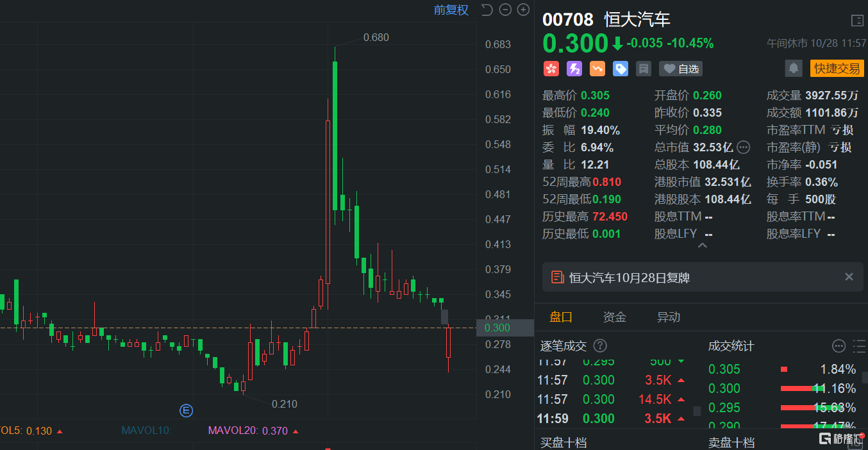Open the 卖盘十档 ask depth section
The height and width of the screenshot is (450, 868).
click(731, 442)
